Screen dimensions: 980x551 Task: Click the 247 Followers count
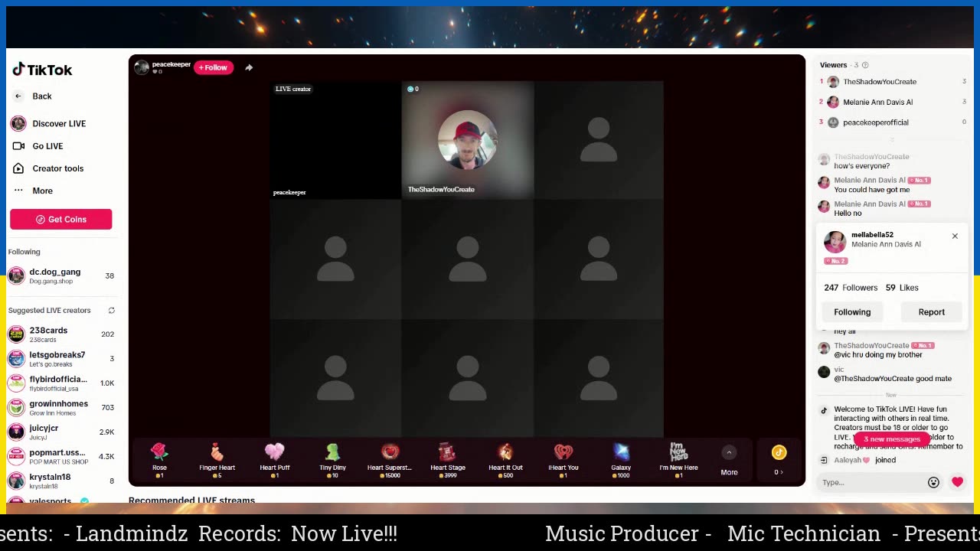tap(851, 288)
